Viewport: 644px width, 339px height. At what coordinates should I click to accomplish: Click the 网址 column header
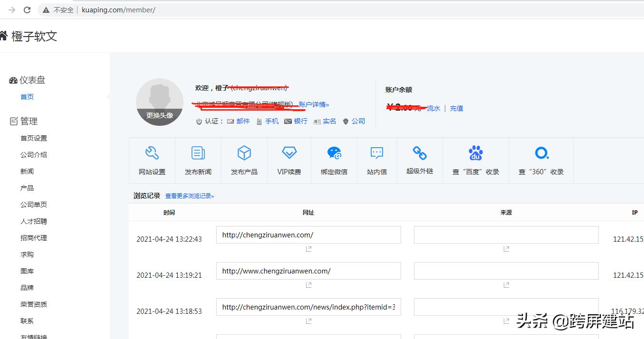308,213
